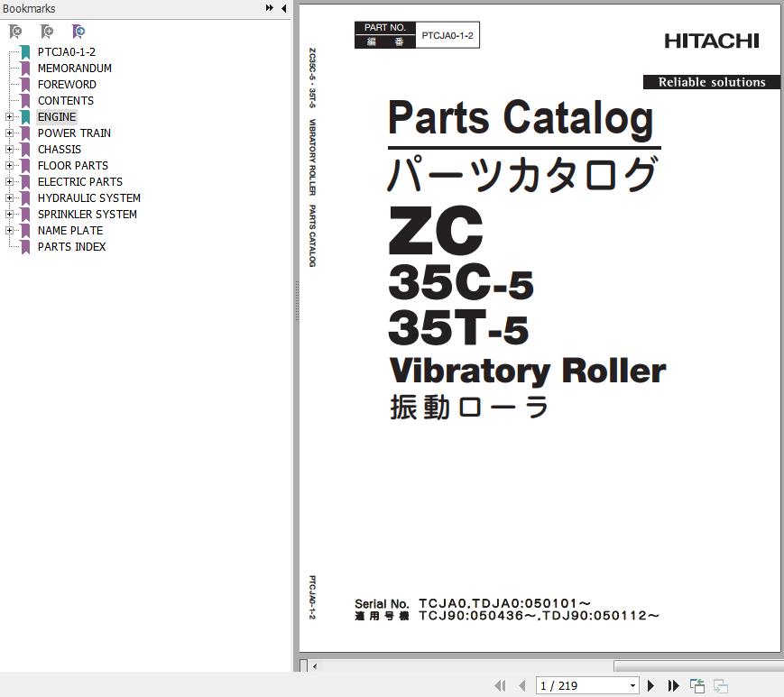Click the delete bookmark icon
The image size is (784, 697).
[15, 32]
